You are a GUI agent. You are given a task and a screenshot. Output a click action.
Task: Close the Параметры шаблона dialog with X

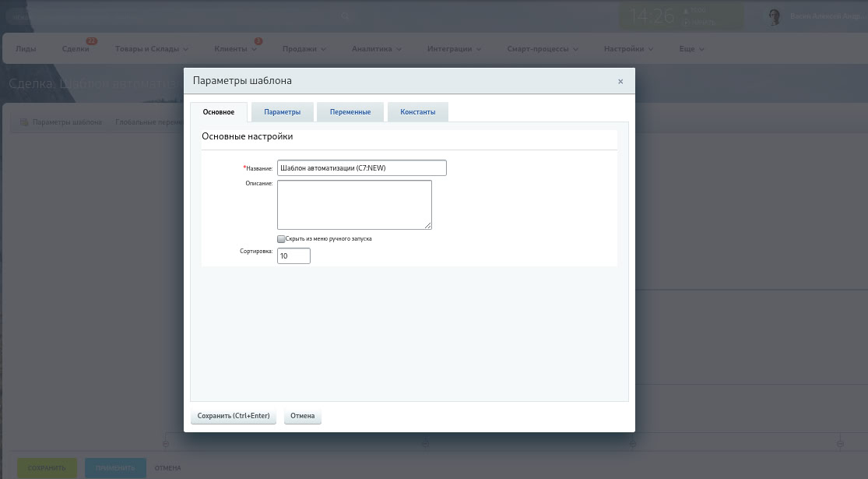click(620, 82)
